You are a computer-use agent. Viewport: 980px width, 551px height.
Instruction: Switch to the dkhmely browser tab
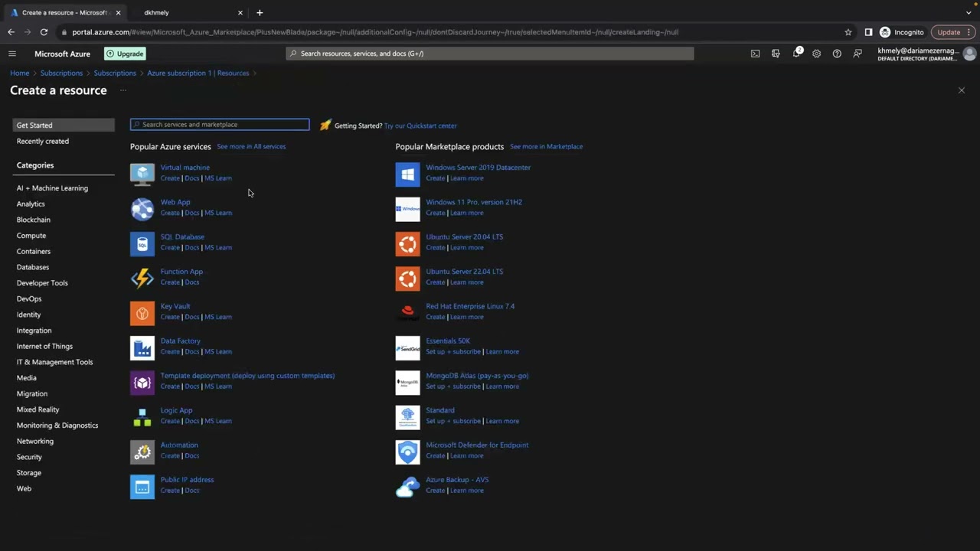click(x=188, y=12)
